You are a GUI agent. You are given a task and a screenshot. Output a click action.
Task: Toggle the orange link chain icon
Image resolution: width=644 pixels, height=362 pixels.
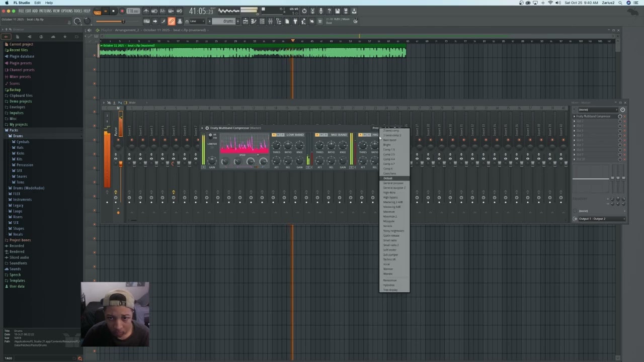pyautogui.click(x=172, y=21)
